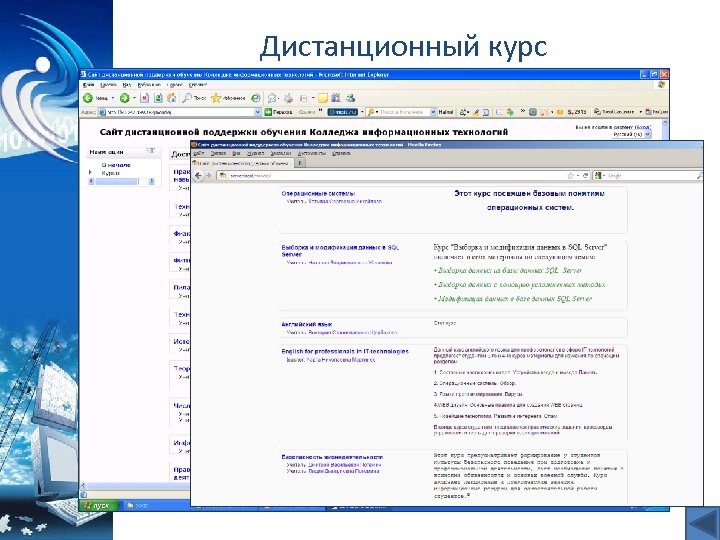The image size is (720, 540).
Task: Open the 'Операционные системы' course link
Action: (318, 194)
